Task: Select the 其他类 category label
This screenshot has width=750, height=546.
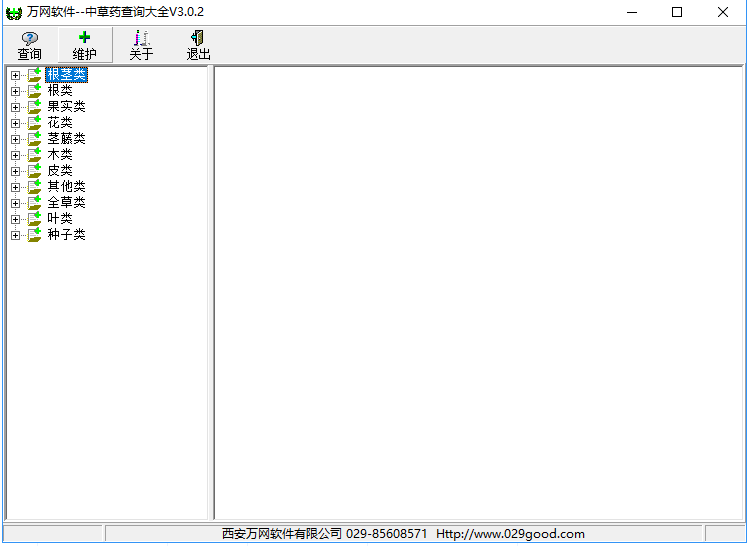Action: (x=66, y=186)
